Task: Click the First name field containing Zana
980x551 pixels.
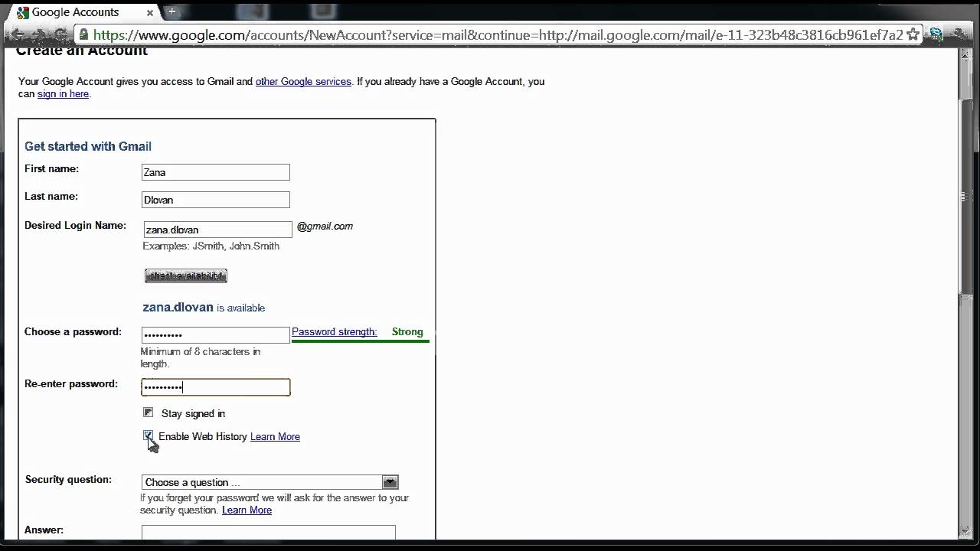Action: pos(216,172)
